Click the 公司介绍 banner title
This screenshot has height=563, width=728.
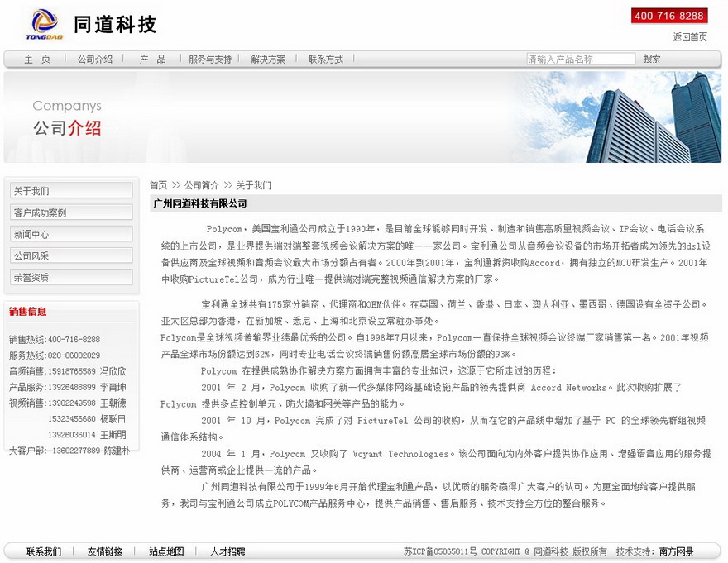pos(67,127)
